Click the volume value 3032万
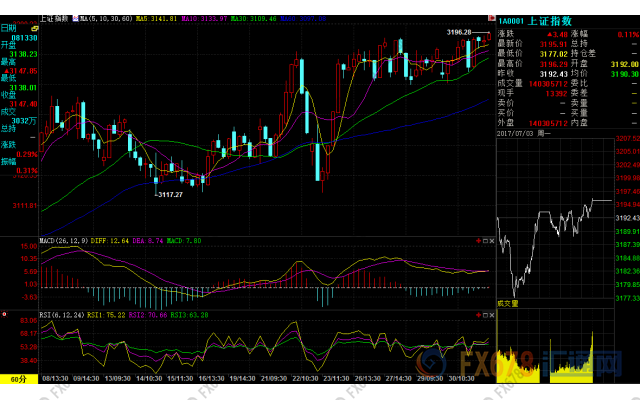The image size is (640, 400). click(x=24, y=121)
